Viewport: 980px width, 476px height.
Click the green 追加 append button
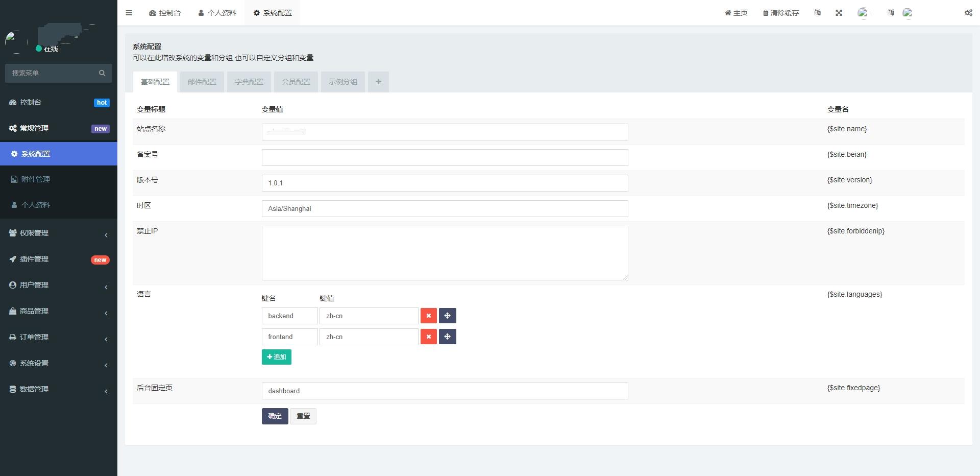click(277, 357)
